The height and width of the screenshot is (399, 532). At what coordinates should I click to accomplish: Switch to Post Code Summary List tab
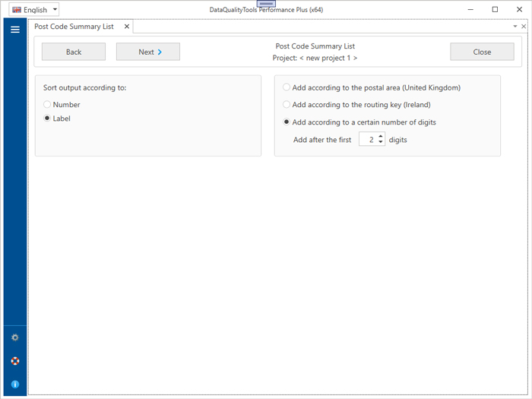pyautogui.click(x=74, y=27)
